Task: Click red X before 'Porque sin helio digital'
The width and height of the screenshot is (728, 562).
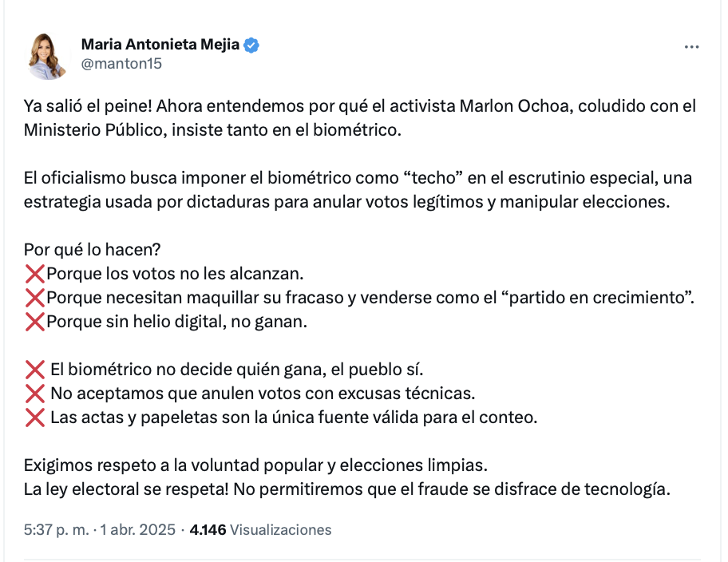Action: pyautogui.click(x=35, y=322)
